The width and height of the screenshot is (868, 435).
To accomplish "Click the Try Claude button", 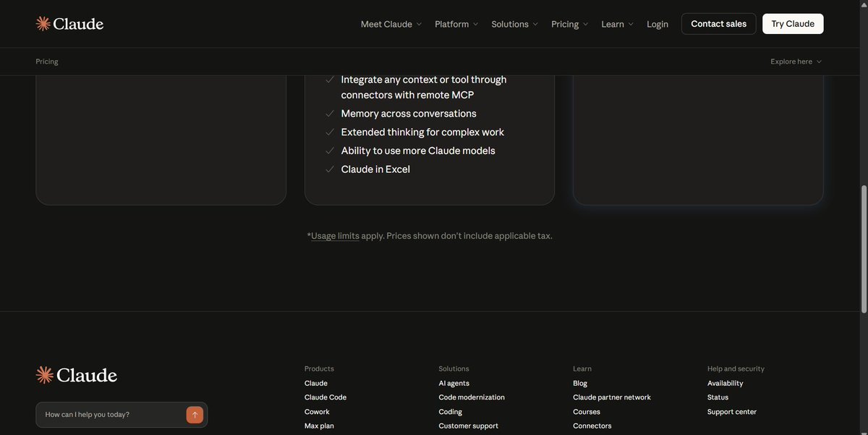I will coord(793,24).
